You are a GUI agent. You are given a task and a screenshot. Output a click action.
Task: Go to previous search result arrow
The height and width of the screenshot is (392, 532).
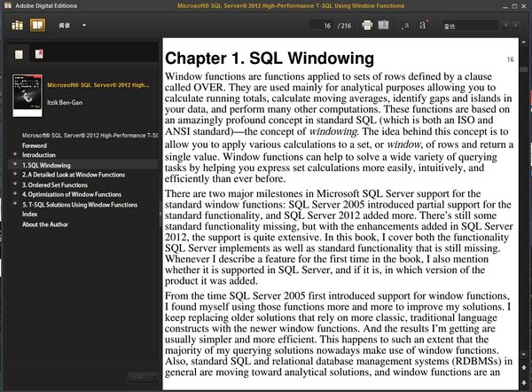505,25
